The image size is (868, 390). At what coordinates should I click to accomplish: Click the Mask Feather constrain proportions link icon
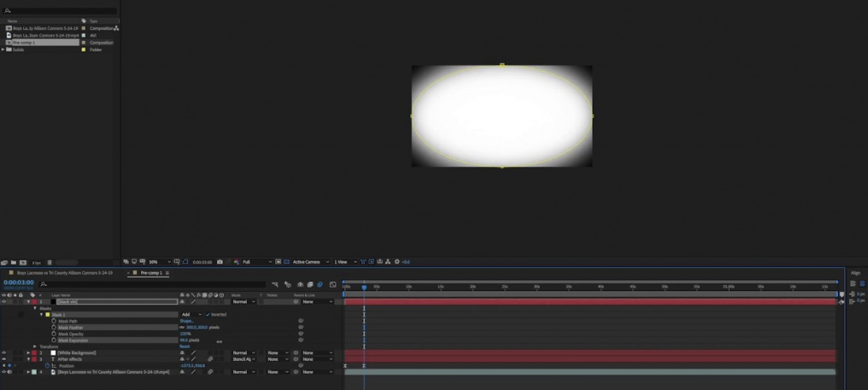(182, 327)
